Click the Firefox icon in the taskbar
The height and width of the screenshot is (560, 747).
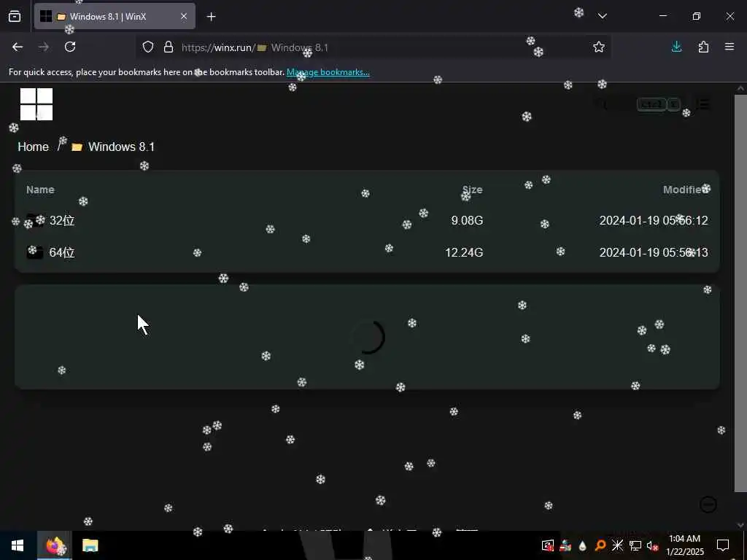coord(54,545)
